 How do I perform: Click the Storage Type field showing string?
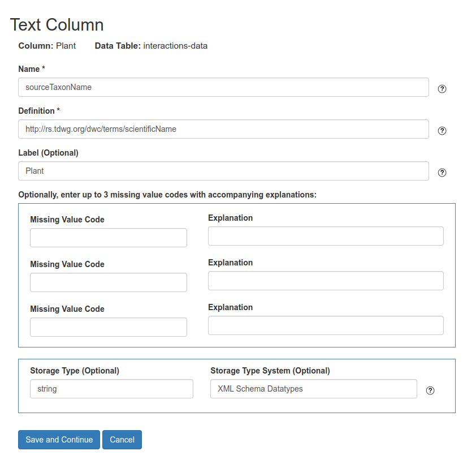[x=111, y=389]
